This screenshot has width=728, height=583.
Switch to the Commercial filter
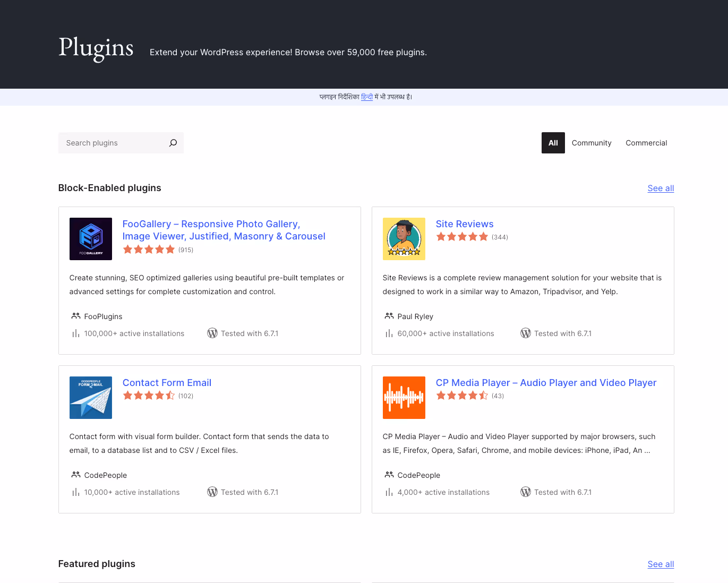tap(646, 143)
